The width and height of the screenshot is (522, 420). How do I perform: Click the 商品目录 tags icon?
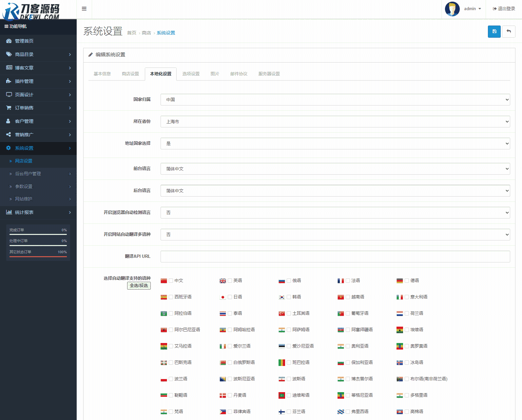9,54
